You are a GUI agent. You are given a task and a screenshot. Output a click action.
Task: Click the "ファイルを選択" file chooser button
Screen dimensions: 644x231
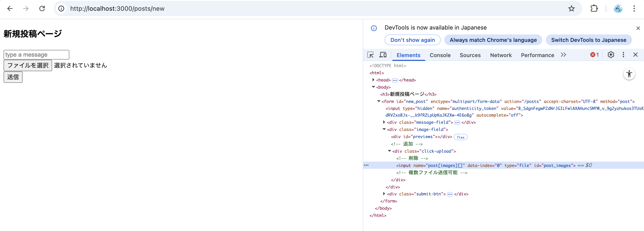(x=28, y=65)
